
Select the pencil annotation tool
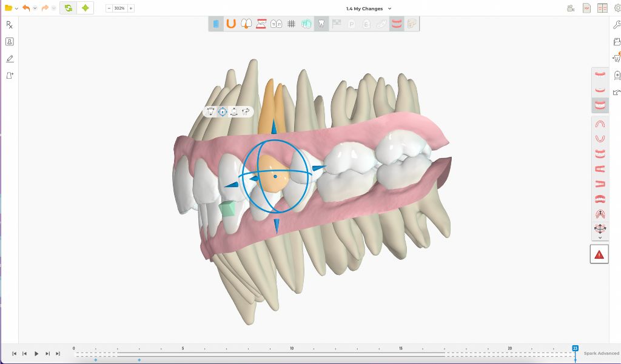coord(10,59)
